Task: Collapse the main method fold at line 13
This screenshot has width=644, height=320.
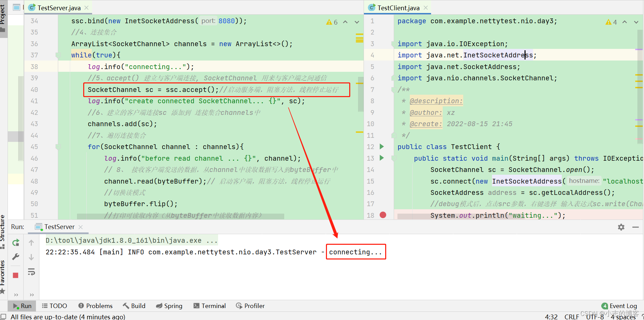Action: click(x=394, y=158)
